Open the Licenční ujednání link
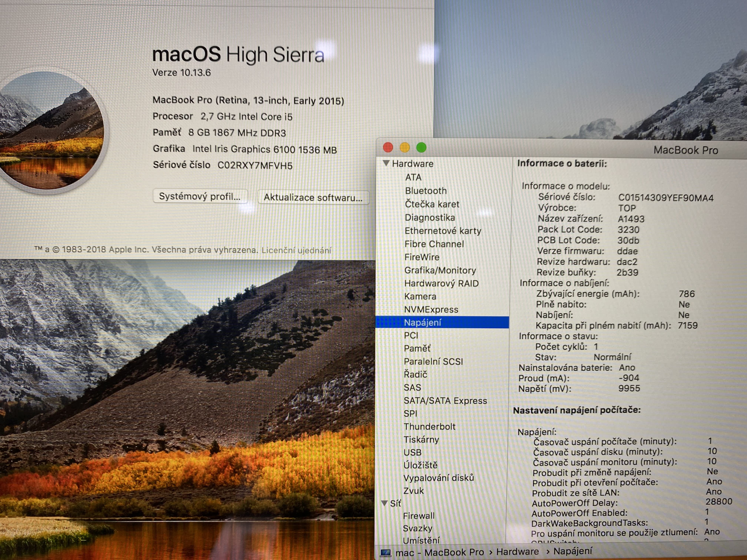Viewport: 747px width, 560px height. click(x=296, y=250)
